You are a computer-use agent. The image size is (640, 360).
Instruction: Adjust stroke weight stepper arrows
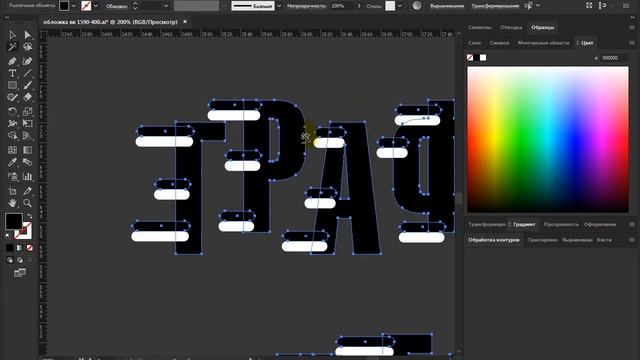[x=135, y=6]
